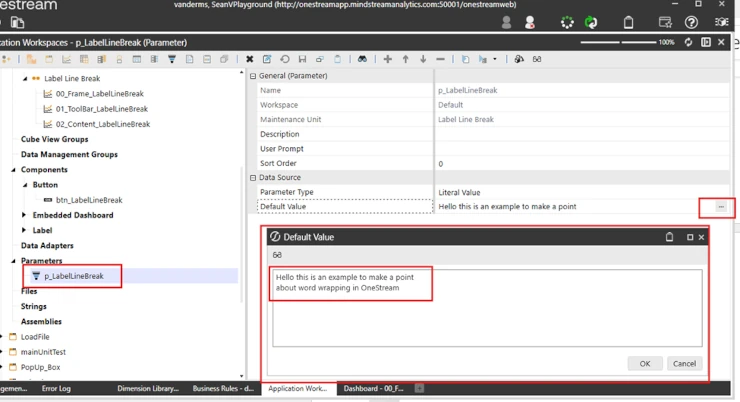This screenshot has width=740, height=402.
Task: Select the p_LabelLineBreak parameter in tree
Action: 74,276
